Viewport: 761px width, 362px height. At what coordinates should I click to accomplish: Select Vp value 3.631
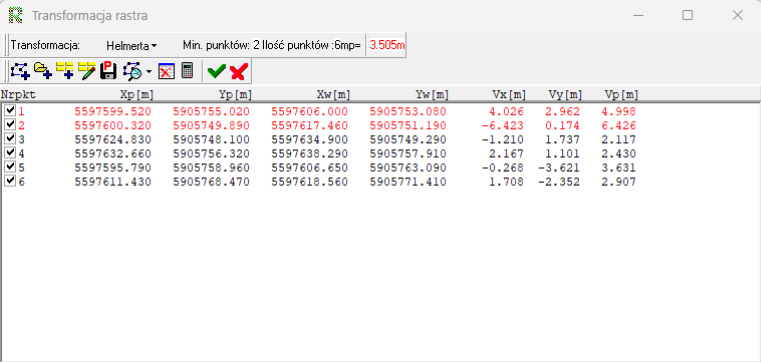point(619,168)
